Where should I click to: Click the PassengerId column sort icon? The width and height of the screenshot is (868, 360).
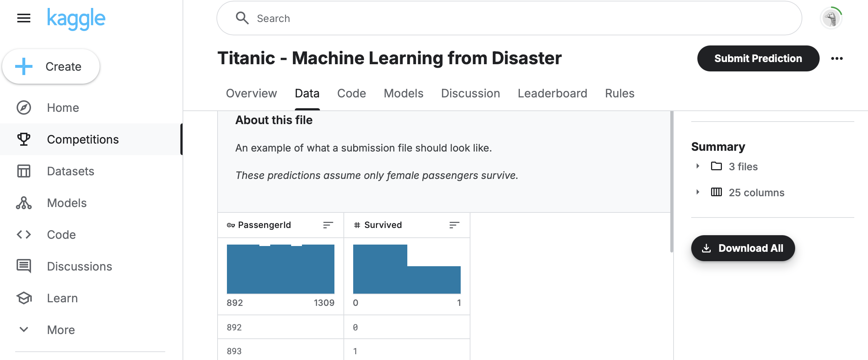click(x=328, y=225)
